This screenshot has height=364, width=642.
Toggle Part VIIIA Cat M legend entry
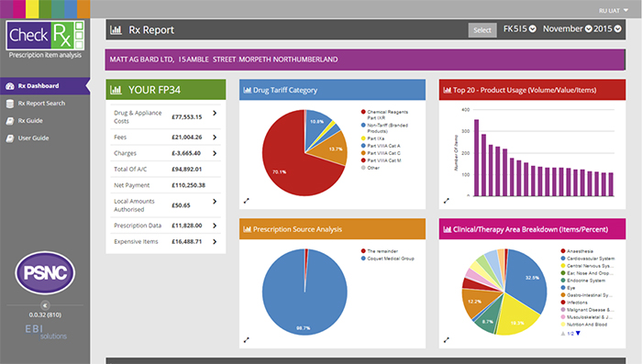click(381, 160)
